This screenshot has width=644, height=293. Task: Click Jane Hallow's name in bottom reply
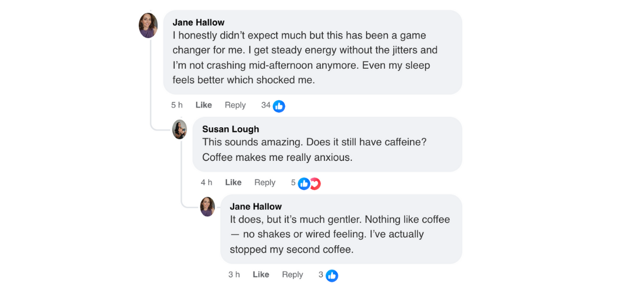tap(256, 207)
